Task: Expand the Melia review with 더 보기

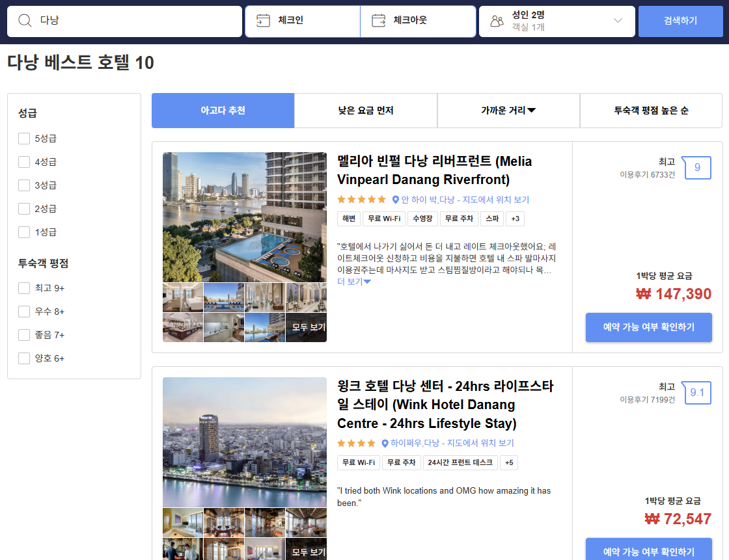Action: [x=354, y=282]
